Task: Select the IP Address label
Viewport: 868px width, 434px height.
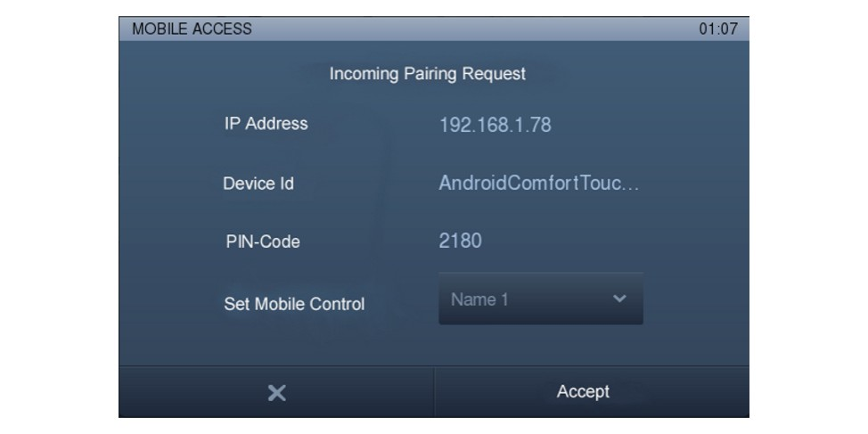Action: pyautogui.click(x=266, y=124)
